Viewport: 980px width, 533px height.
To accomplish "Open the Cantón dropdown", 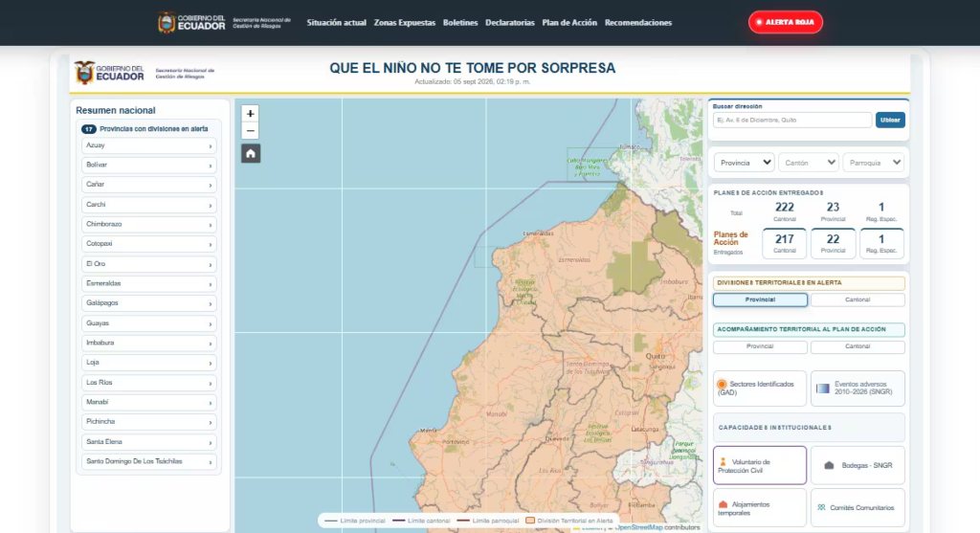I will point(809,163).
